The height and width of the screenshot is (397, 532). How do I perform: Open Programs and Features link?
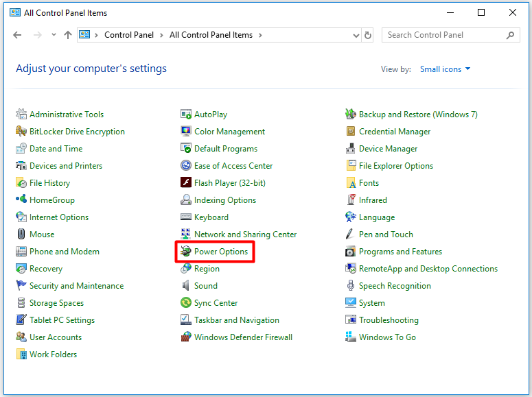[x=400, y=252]
